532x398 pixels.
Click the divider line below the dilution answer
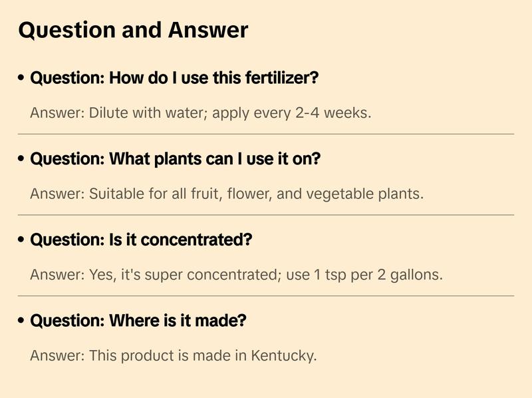pyautogui.click(x=266, y=134)
